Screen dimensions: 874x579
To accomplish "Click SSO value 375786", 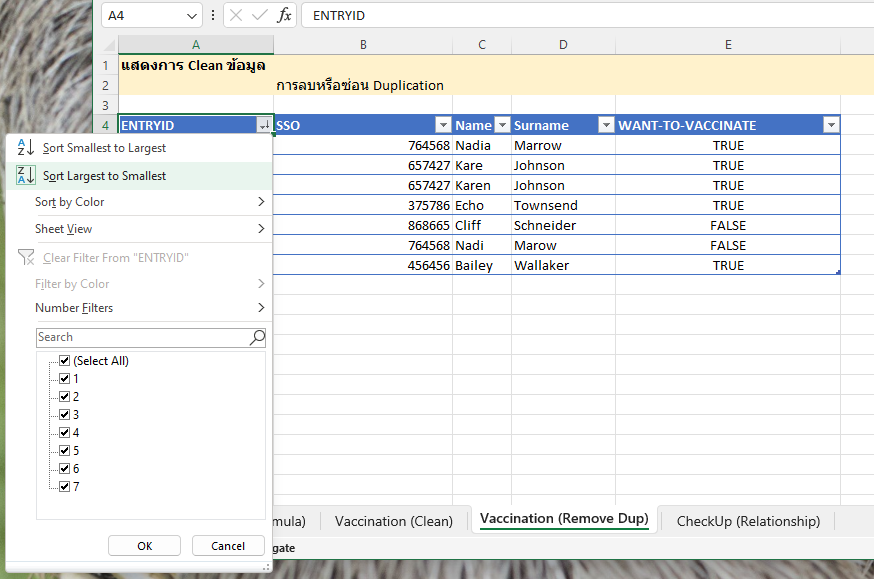I will tap(363, 205).
